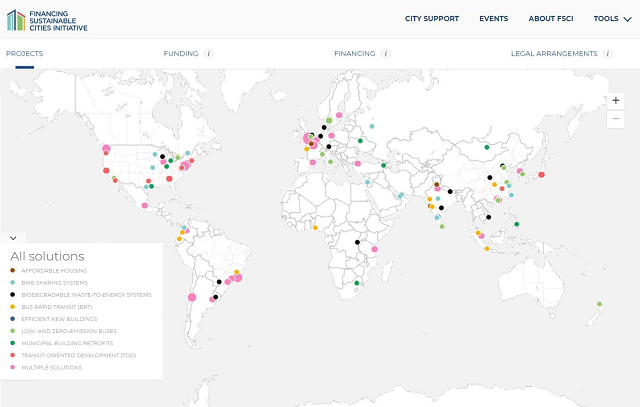Filter by Low- and Zero-Emission Buses

coord(69,331)
